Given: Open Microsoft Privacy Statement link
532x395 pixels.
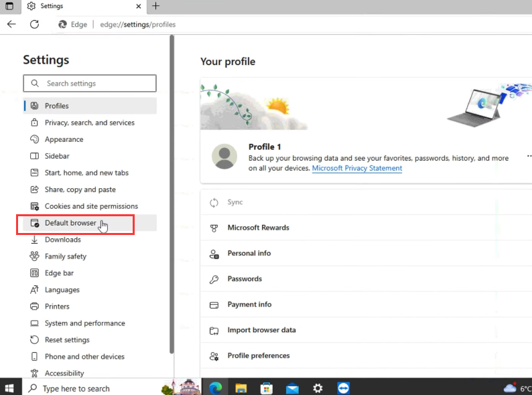Looking at the screenshot, I should 357,168.
